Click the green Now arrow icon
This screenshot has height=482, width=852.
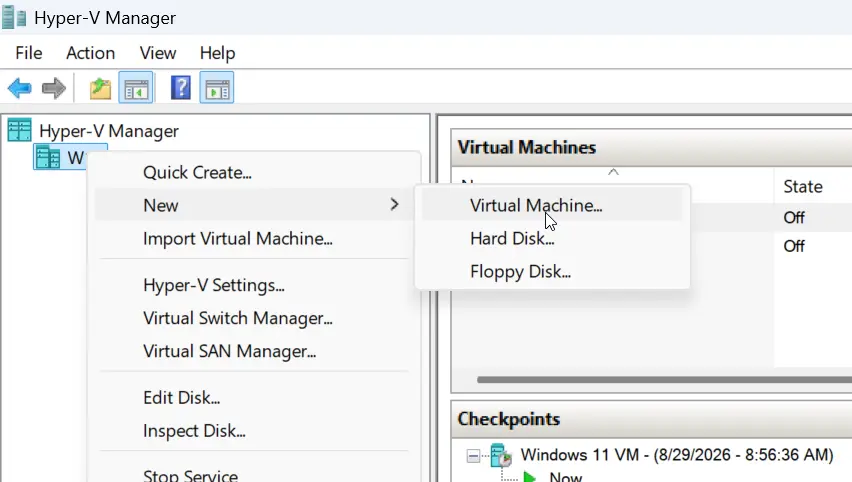click(529, 477)
